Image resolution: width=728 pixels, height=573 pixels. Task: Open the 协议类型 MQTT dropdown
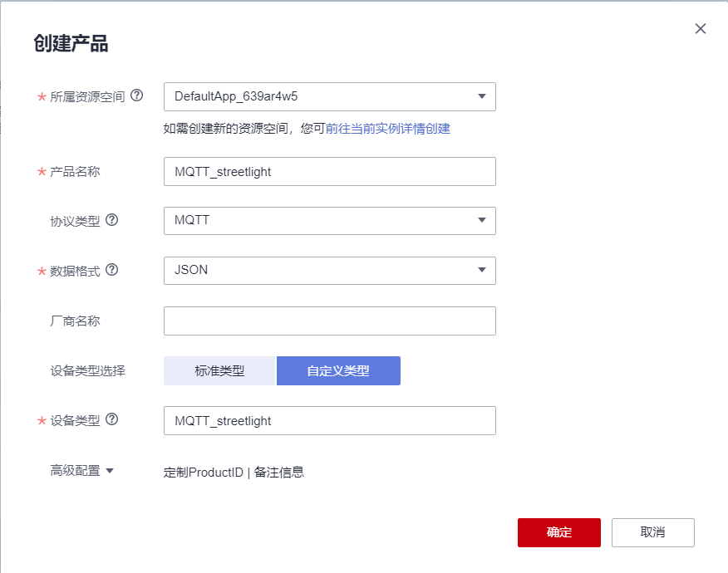click(329, 221)
